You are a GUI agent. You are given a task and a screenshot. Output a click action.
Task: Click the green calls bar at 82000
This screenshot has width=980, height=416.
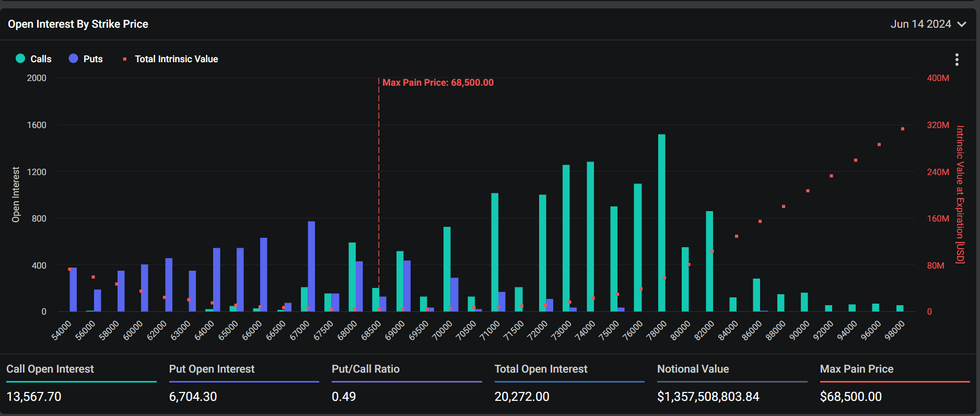pos(709,261)
